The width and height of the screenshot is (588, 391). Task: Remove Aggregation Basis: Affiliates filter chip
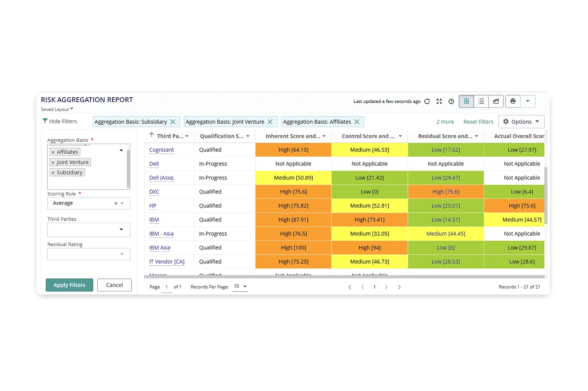[357, 122]
